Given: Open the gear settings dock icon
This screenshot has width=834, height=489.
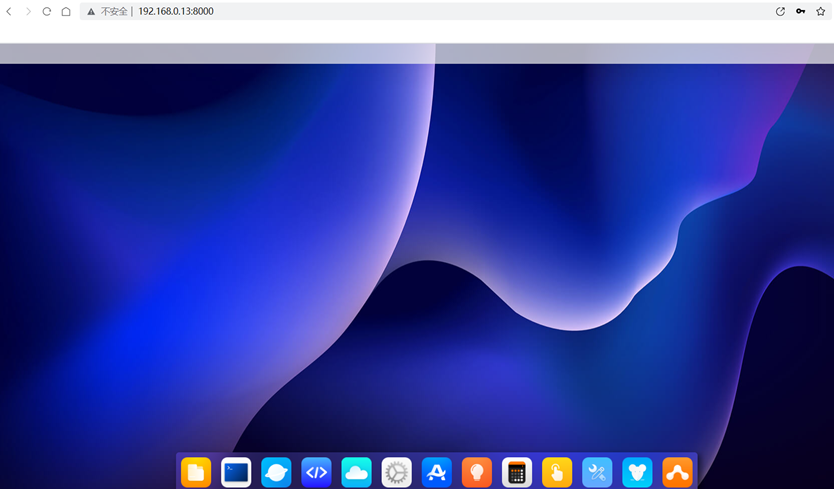Looking at the screenshot, I should (397, 472).
